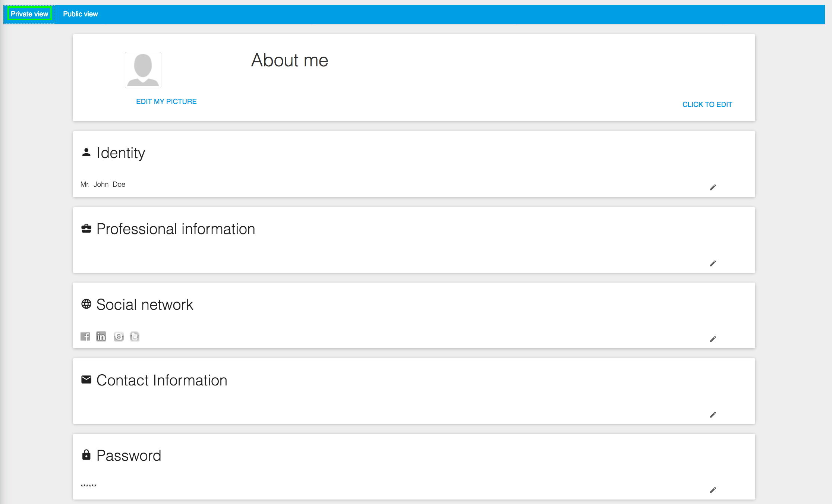Viewport: 832px width, 504px height.
Task: Click the Identity person icon
Action: click(86, 152)
